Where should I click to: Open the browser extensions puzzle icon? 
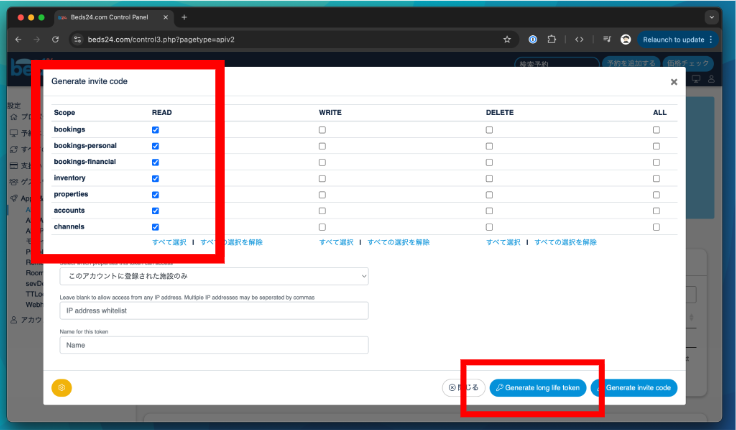(551, 40)
